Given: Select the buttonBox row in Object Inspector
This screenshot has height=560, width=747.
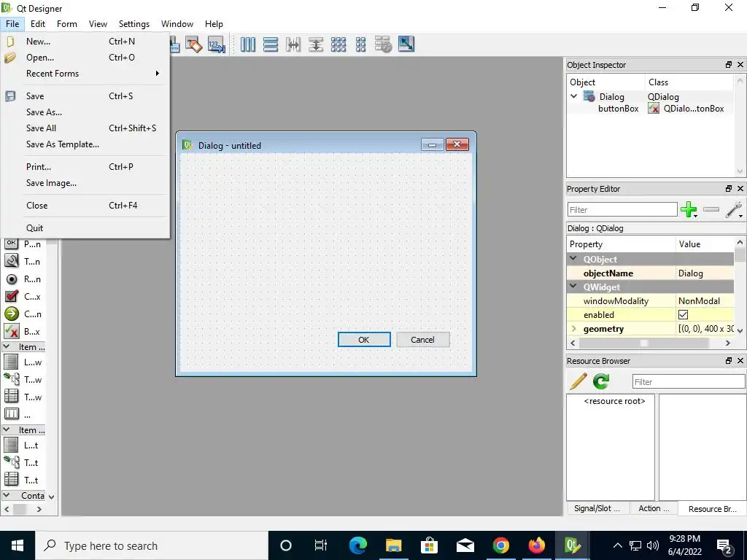Looking at the screenshot, I should 650,109.
